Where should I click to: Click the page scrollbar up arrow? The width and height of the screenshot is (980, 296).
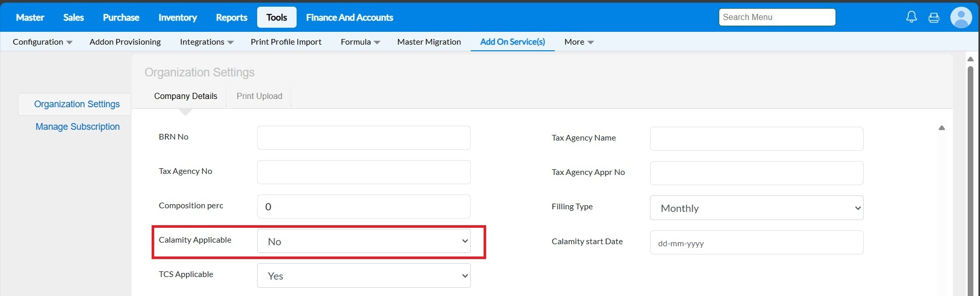[970, 59]
